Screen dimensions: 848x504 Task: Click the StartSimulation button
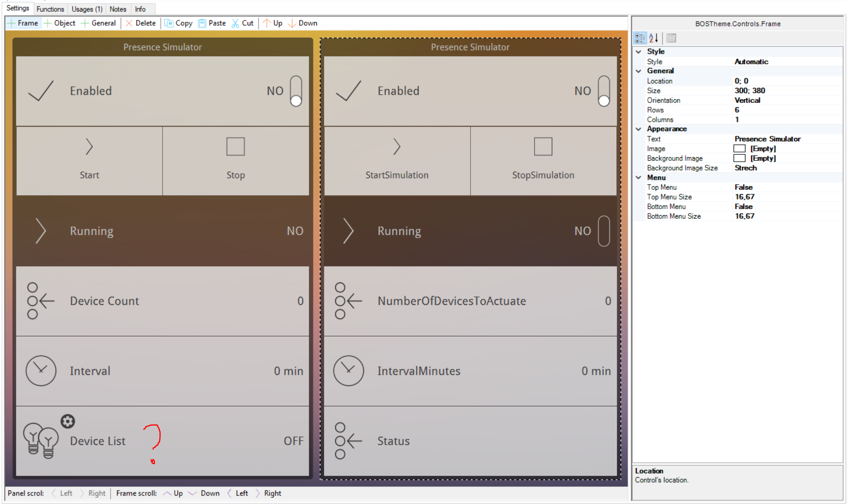point(397,161)
